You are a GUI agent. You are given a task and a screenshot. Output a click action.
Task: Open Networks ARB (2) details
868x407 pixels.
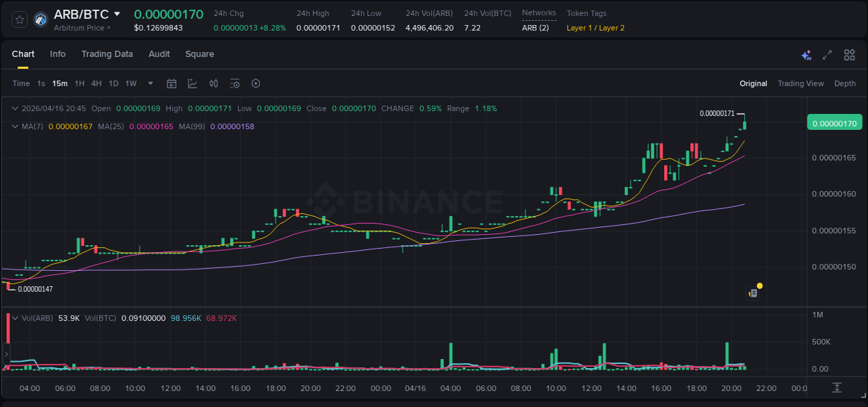[535, 28]
